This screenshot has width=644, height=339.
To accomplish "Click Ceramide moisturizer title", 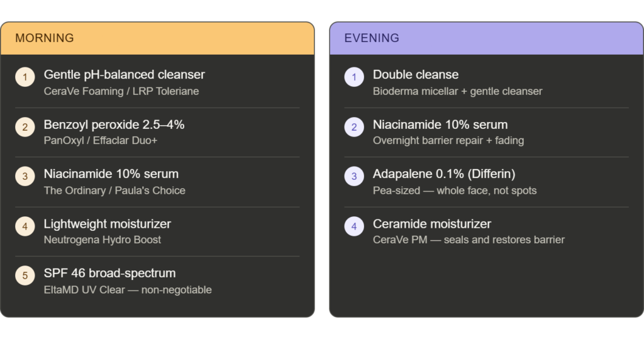I will point(431,224).
